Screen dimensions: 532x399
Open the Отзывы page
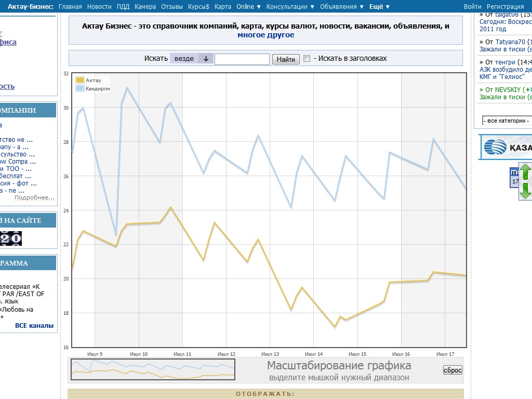click(171, 6)
